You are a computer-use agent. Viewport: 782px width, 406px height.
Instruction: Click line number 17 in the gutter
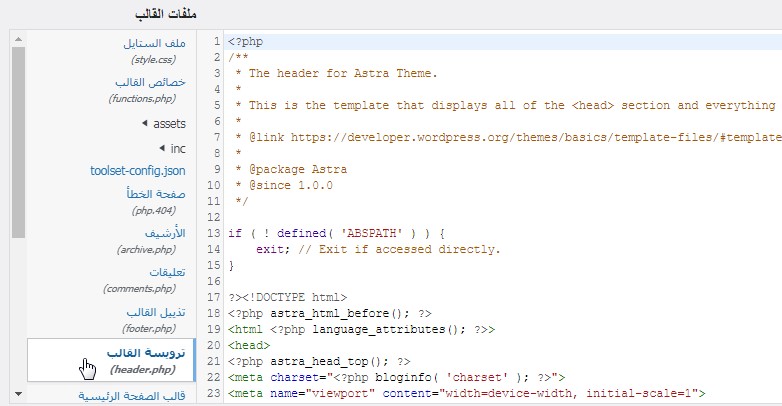click(x=214, y=297)
